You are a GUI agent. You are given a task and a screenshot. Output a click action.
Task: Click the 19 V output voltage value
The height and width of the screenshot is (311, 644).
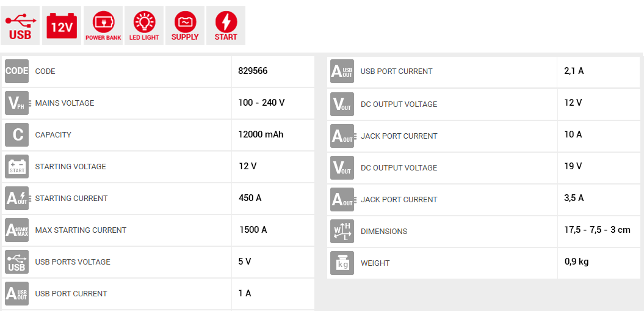pos(573,166)
